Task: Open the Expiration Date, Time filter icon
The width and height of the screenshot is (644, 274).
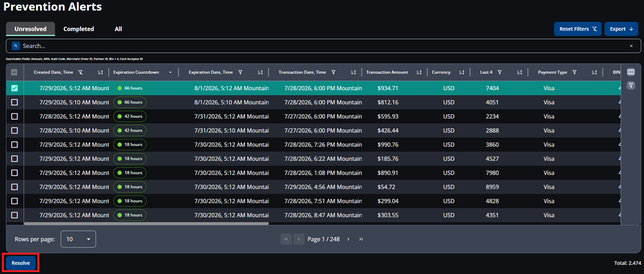Action: (x=240, y=72)
